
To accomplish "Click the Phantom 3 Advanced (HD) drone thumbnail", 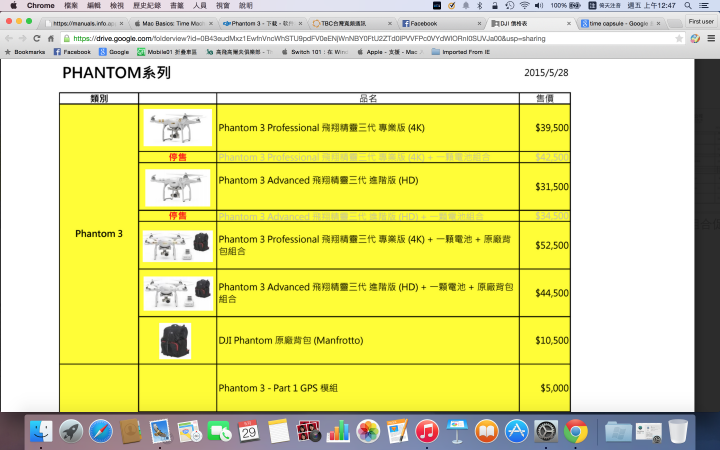I will pos(178,187).
